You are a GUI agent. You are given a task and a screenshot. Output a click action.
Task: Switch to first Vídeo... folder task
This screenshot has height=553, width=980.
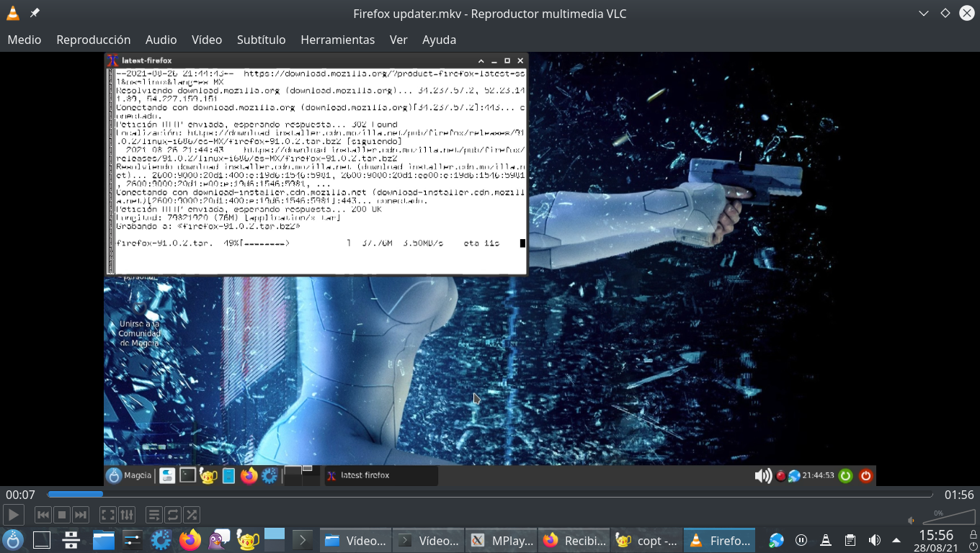click(355, 540)
